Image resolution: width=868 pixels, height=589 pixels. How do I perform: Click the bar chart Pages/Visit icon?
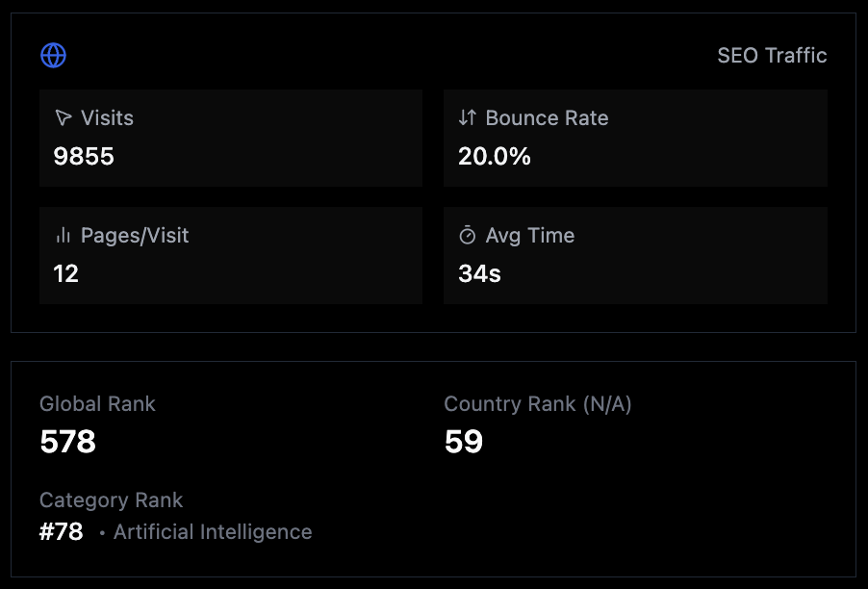click(x=64, y=236)
